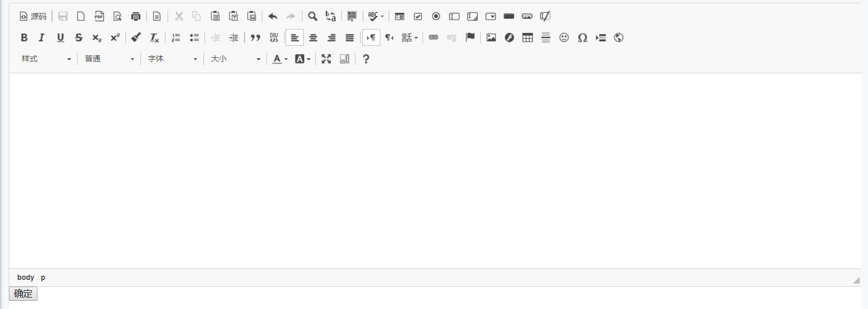Click the Paste clipboard icon
The width and height of the screenshot is (868, 309).
(215, 17)
